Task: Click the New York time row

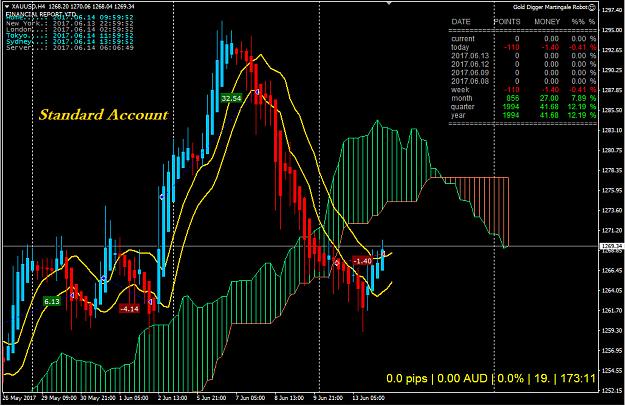Action: pos(70,24)
